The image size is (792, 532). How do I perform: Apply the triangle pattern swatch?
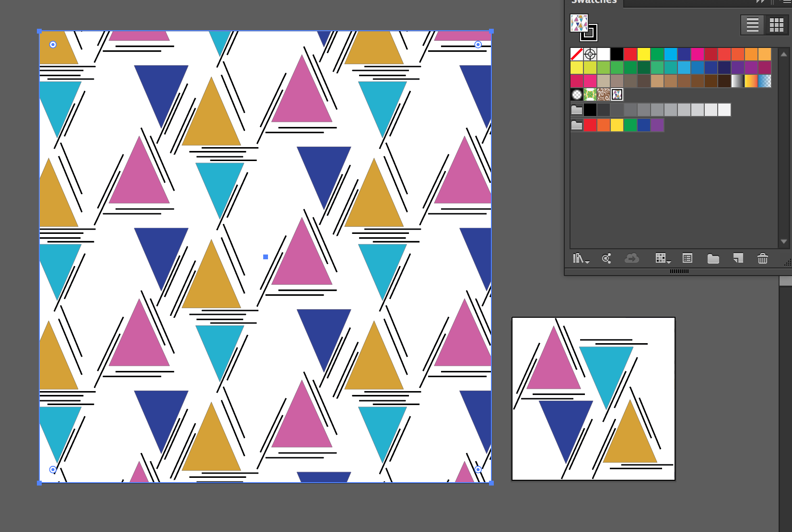tap(617, 94)
